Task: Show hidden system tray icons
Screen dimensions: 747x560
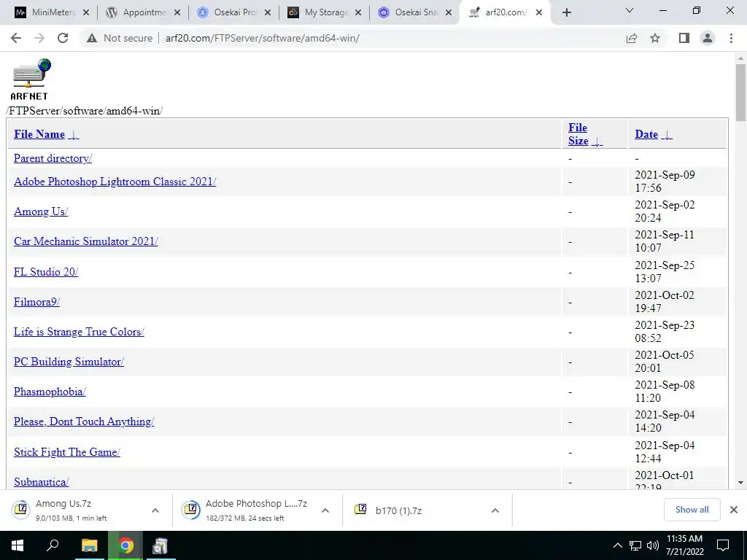Action: [x=617, y=545]
